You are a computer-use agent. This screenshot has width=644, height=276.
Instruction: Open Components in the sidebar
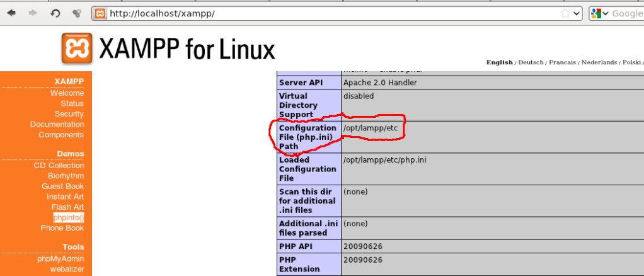61,135
